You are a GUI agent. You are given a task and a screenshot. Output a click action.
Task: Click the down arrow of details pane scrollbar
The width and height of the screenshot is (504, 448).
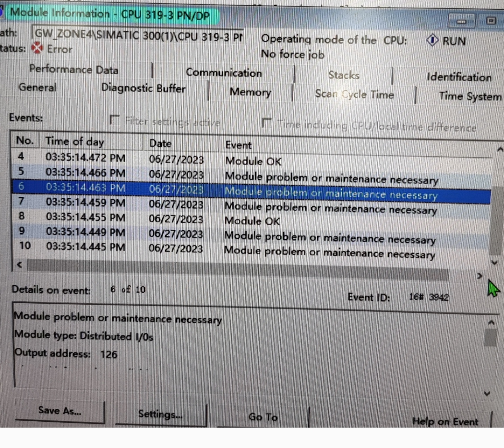point(487,394)
